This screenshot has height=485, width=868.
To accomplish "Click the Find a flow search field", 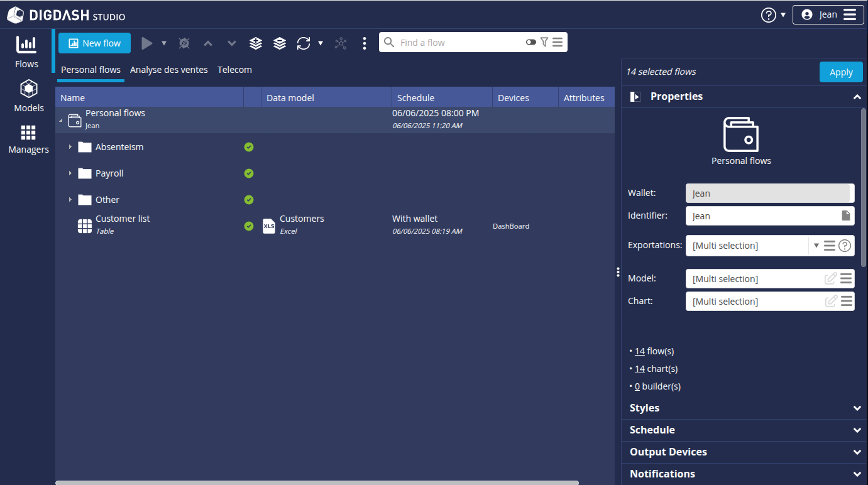I will [x=459, y=43].
